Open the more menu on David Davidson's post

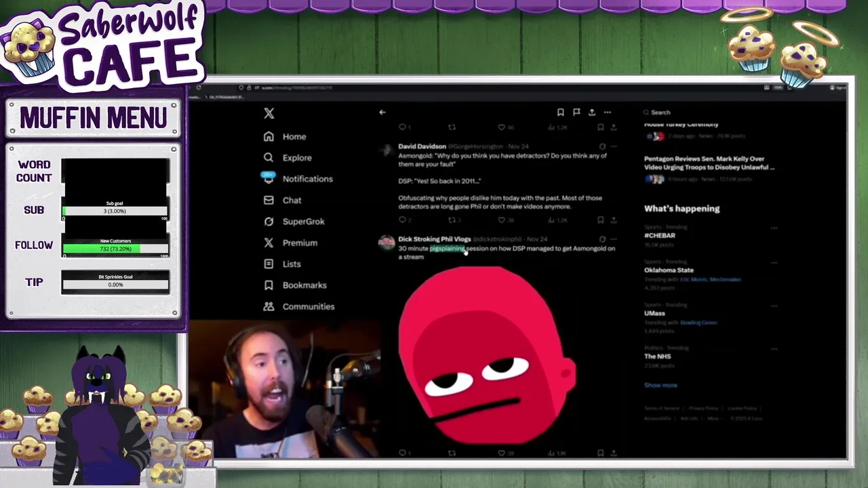(x=614, y=146)
